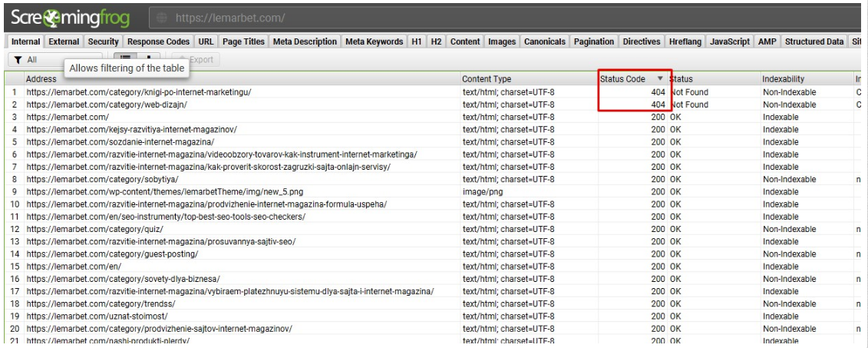868x348 pixels.
Task: Click the uznat-stoimost address
Action: pos(97,317)
